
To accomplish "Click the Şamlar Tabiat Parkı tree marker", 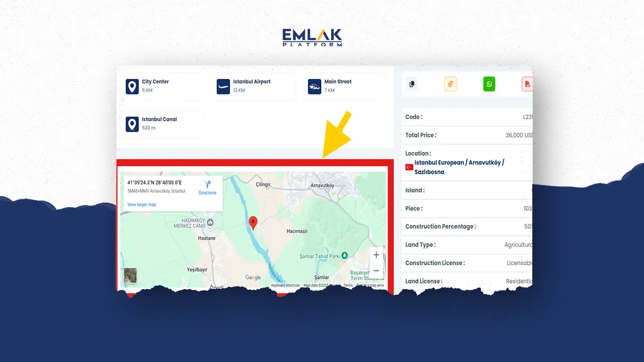I will point(345,255).
